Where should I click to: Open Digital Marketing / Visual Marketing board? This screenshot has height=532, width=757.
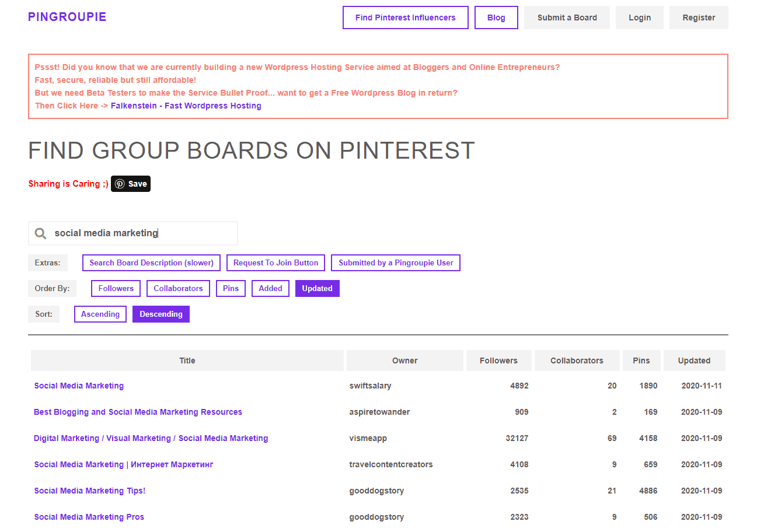(151, 438)
